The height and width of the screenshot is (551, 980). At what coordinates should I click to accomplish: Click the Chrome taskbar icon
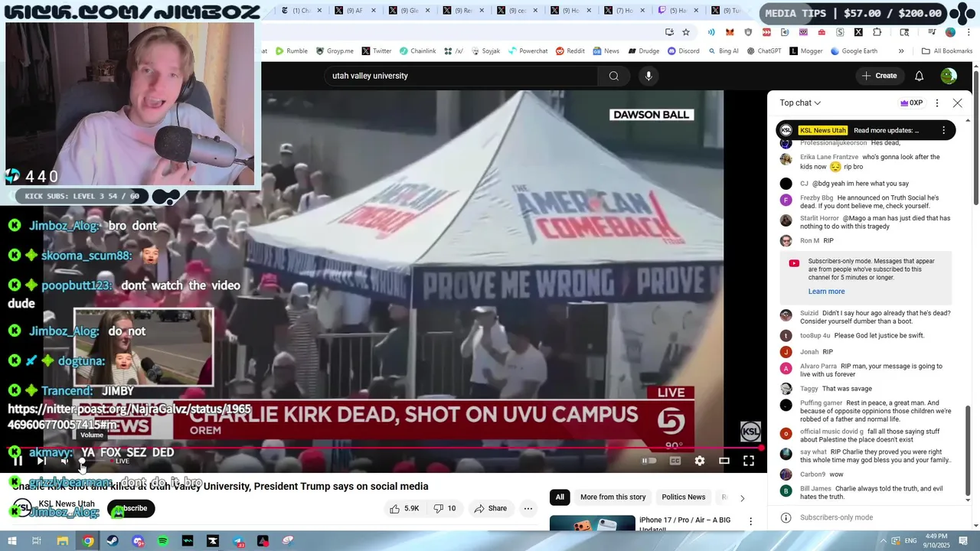(x=88, y=541)
